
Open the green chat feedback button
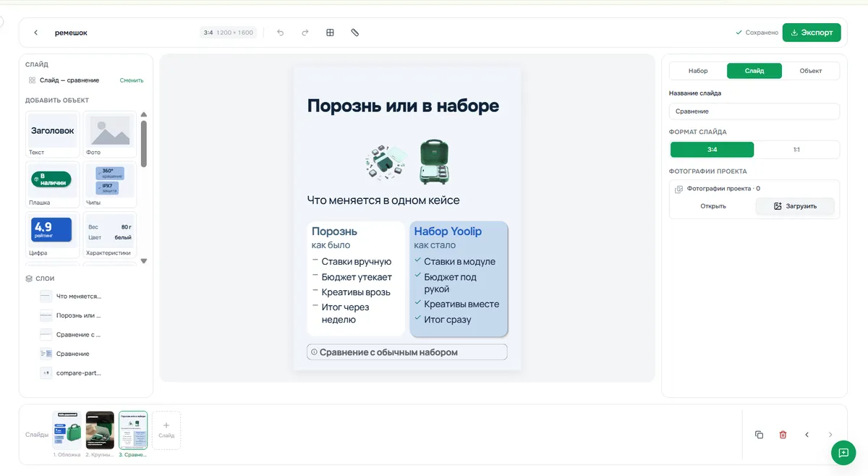[843, 453]
